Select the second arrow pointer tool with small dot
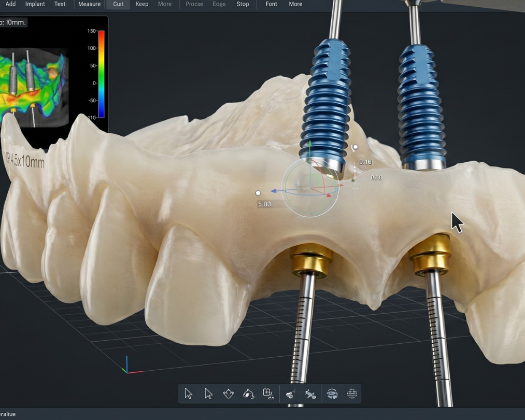The width and height of the screenshot is (525, 420). click(208, 394)
